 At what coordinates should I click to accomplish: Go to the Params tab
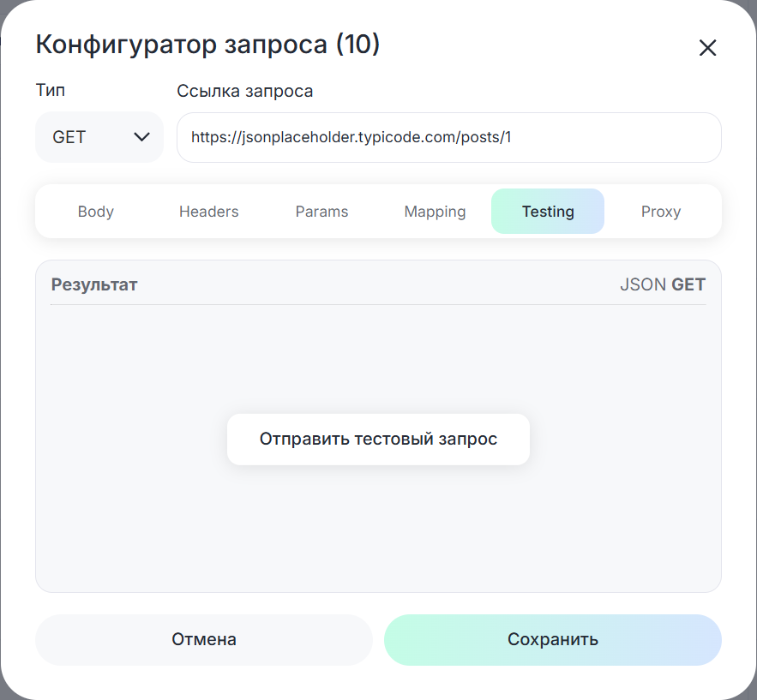point(321,212)
